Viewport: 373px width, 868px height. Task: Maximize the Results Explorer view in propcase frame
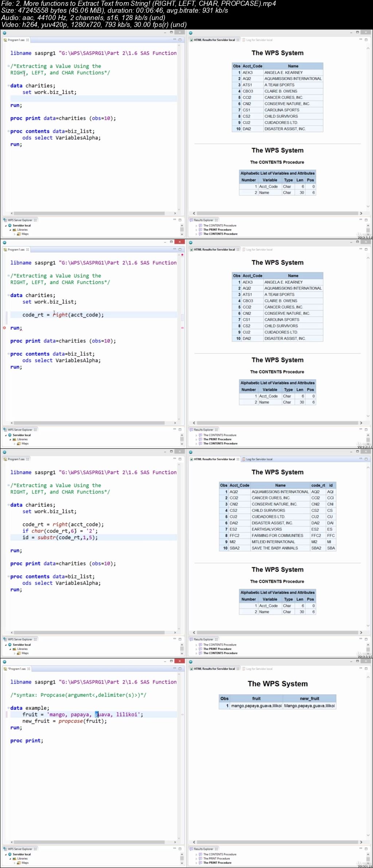(366, 848)
